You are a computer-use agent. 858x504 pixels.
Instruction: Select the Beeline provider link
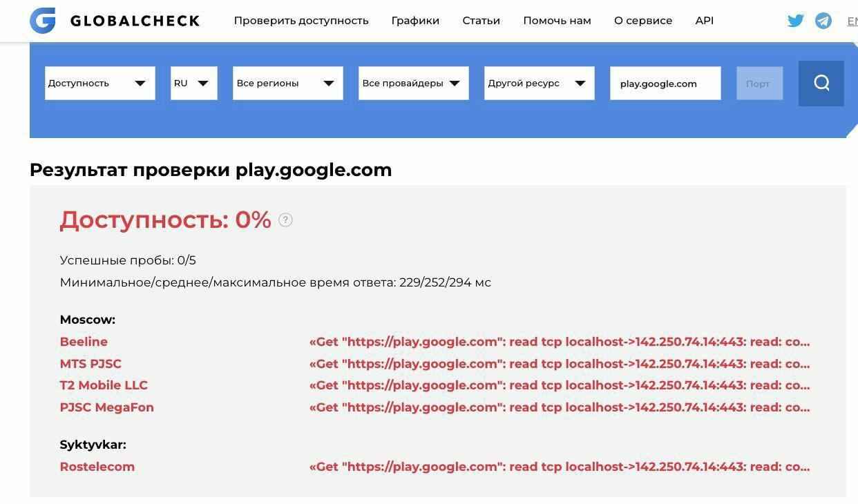click(x=83, y=342)
